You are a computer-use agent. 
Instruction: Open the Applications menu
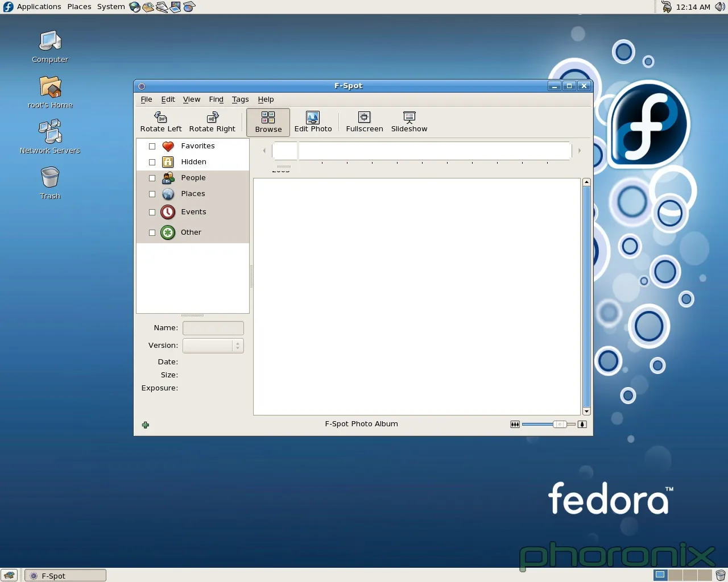(39, 7)
